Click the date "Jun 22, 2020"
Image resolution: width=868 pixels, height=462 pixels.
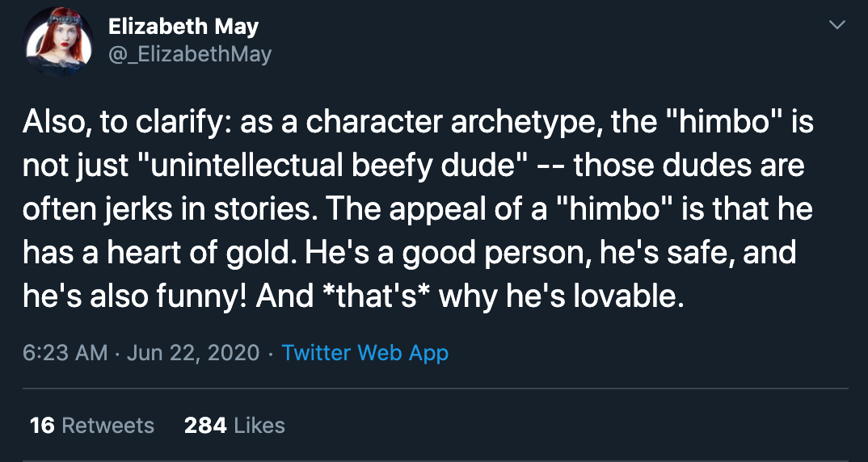pos(192,353)
